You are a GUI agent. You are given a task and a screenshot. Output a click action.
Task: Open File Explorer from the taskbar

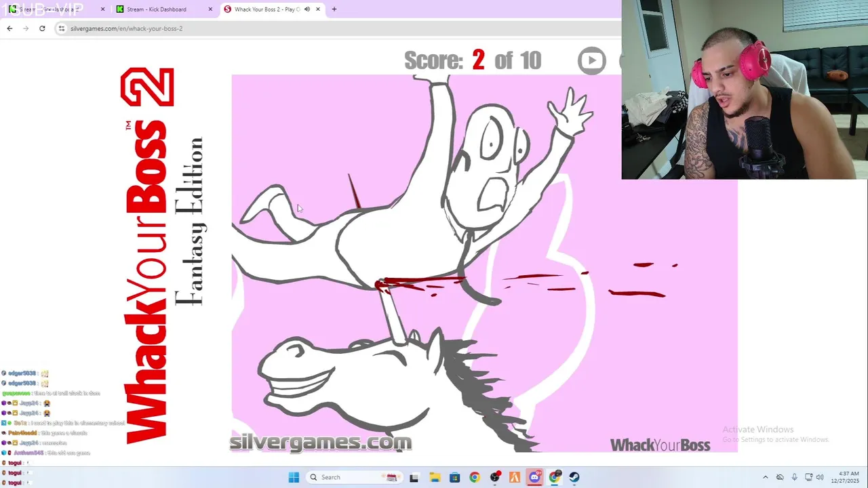click(x=435, y=477)
